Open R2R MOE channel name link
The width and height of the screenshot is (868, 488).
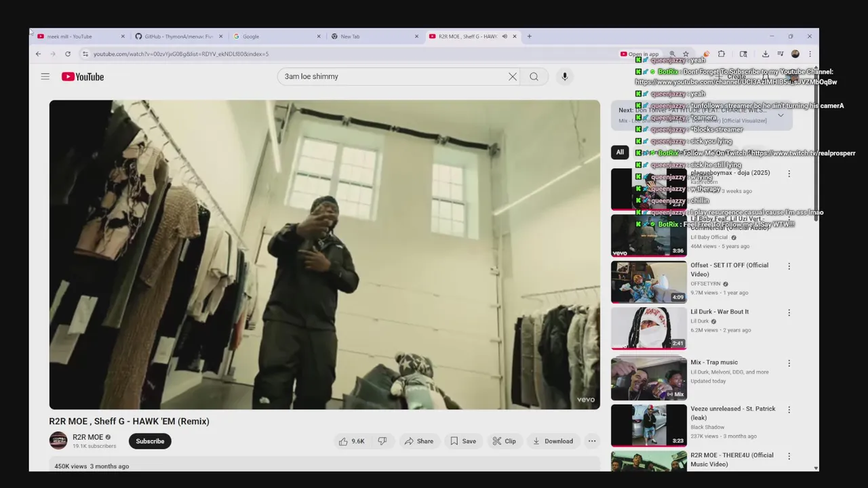click(88, 437)
